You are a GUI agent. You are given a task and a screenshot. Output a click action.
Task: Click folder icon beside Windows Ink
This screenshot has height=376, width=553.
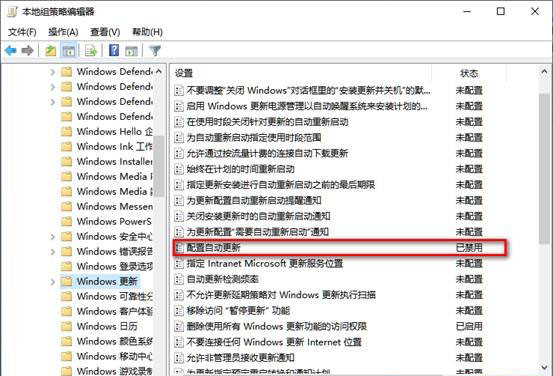(66, 147)
